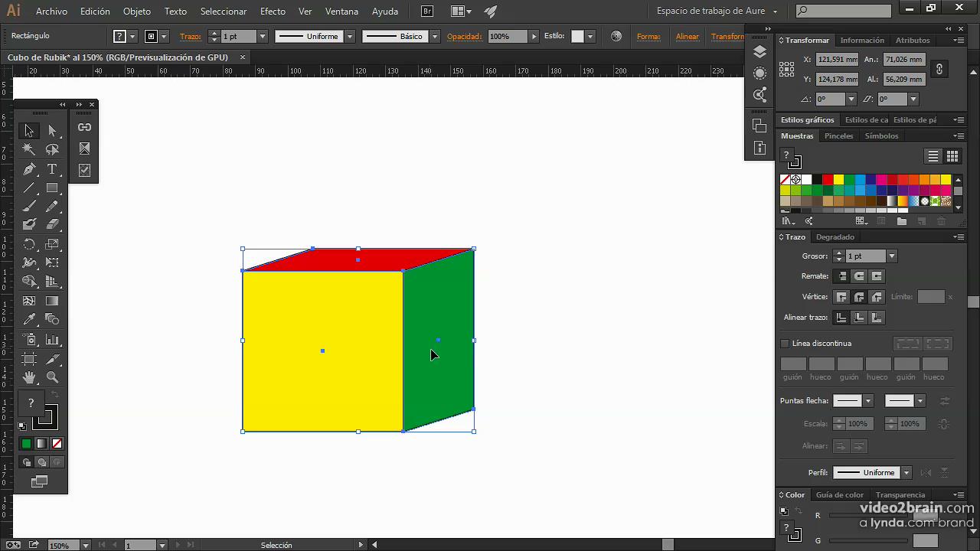Choose the Eyedropper tool
The height and width of the screenshot is (551, 980).
click(x=29, y=319)
